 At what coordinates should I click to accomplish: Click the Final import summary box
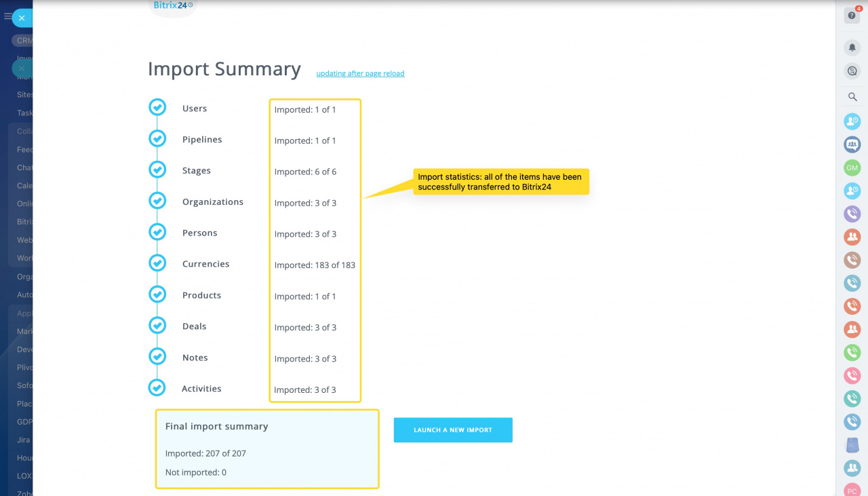click(x=267, y=449)
